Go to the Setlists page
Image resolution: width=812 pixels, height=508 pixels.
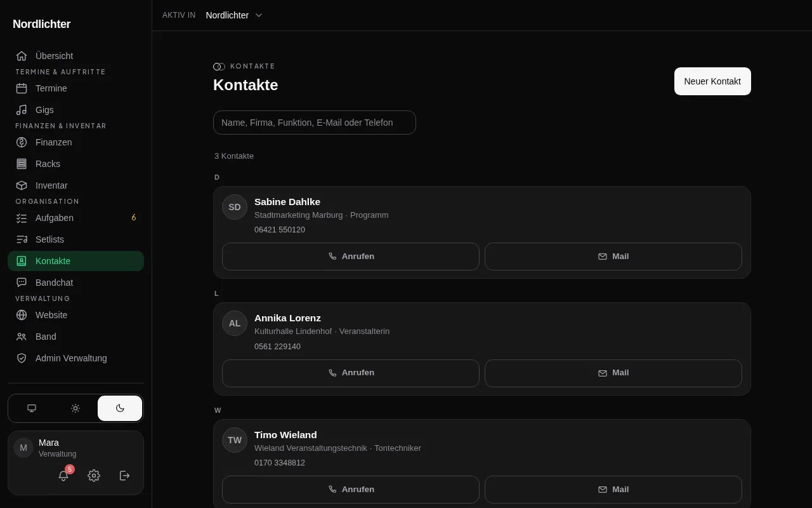[x=75, y=239]
